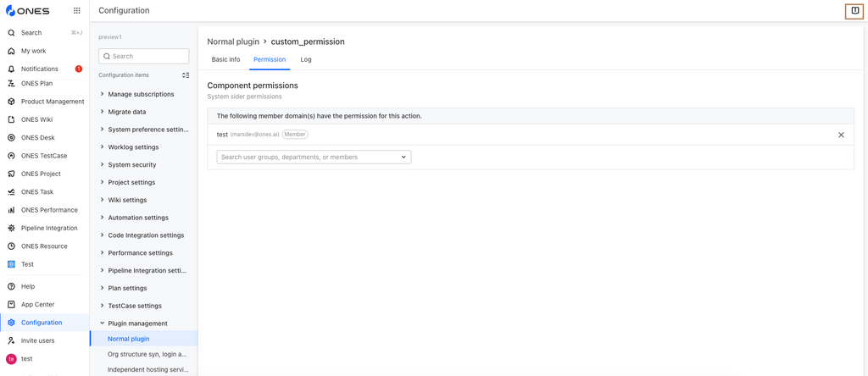Screen dimensions: 868x376
Task: Click the ONES logo
Action: [27, 10]
